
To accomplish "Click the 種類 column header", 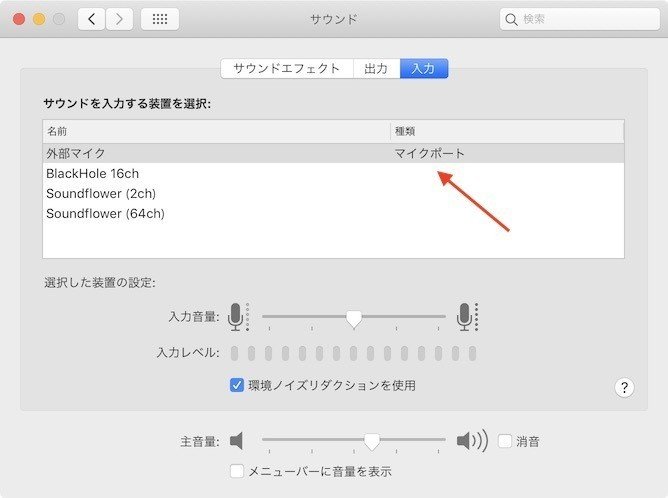I will (x=507, y=131).
